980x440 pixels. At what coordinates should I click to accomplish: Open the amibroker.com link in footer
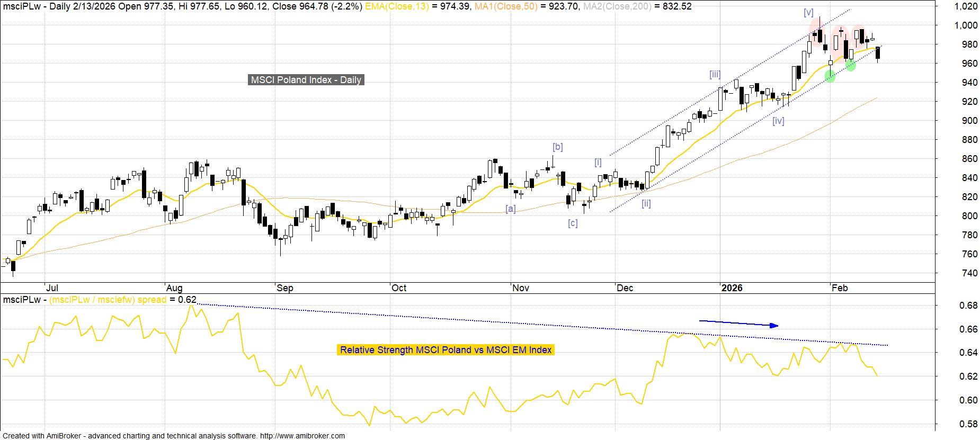tap(302, 436)
